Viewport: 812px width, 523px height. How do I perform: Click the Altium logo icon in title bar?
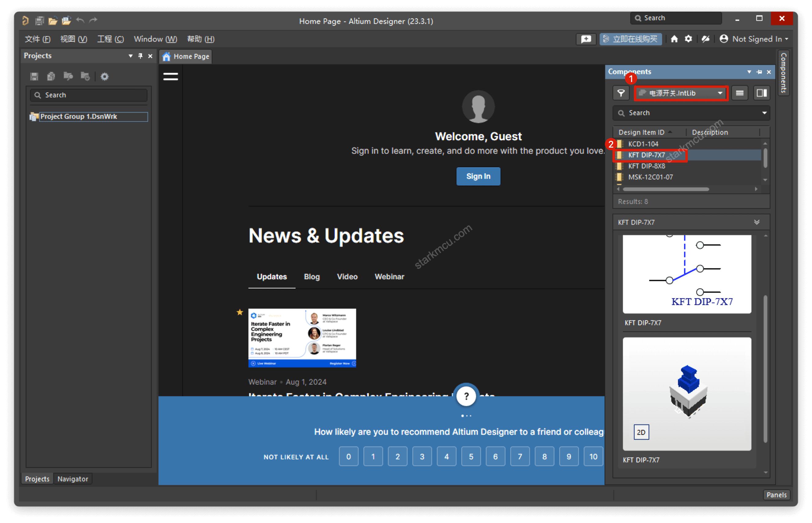[x=25, y=21]
